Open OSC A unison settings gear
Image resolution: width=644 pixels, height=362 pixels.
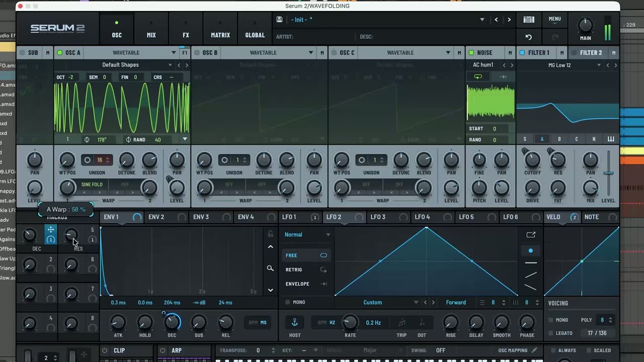88,160
